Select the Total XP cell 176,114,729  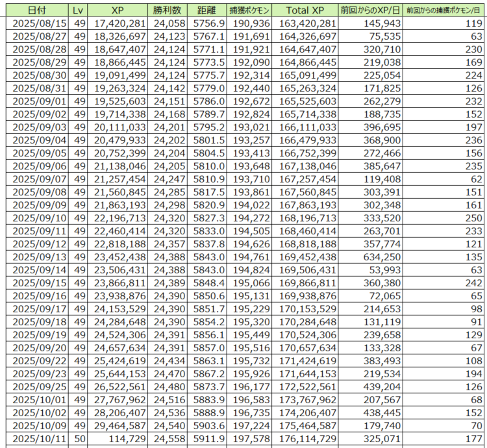click(304, 440)
